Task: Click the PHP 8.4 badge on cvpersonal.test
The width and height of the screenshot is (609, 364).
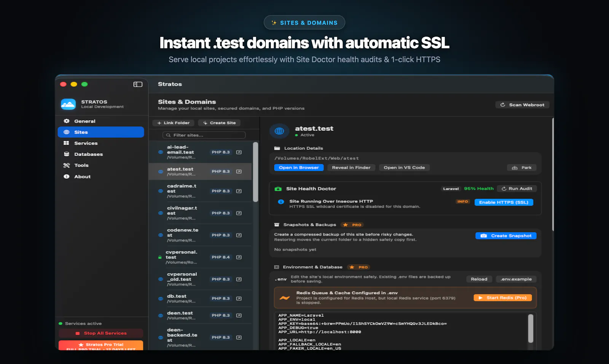Action: (221, 257)
